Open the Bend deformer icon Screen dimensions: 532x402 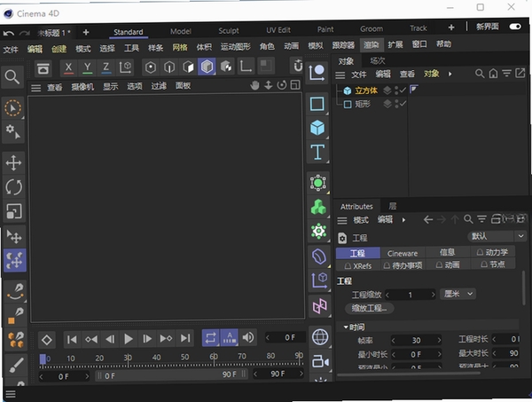(319, 256)
